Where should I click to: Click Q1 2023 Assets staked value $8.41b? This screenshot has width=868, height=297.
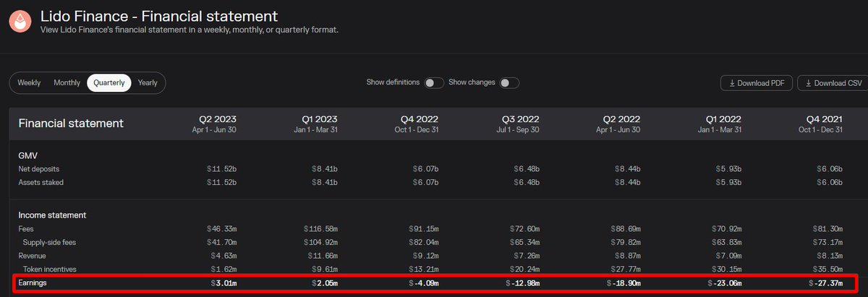[325, 182]
